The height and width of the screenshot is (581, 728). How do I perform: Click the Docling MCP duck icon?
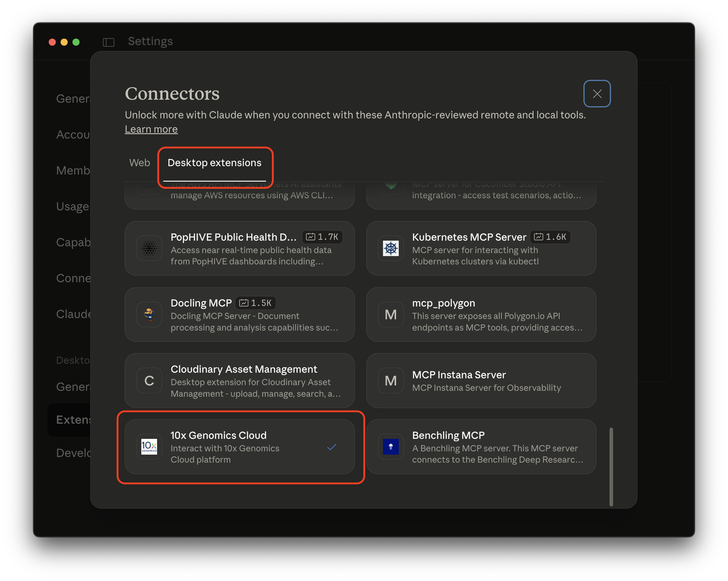149,315
